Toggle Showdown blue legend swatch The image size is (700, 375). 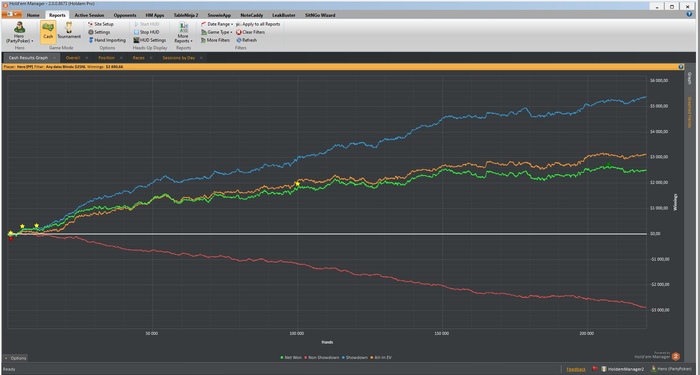(x=343, y=358)
